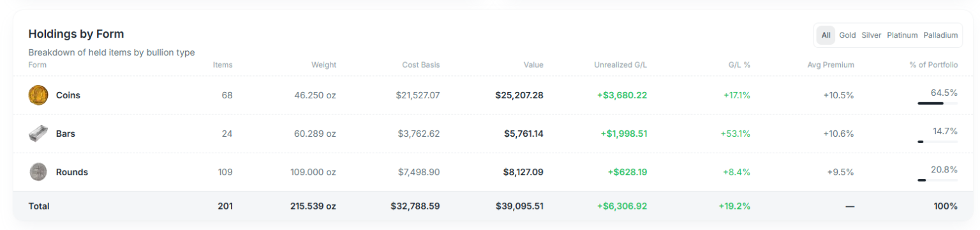This screenshot has height=230, width=980.
Task: Click the Value column header
Action: (533, 65)
